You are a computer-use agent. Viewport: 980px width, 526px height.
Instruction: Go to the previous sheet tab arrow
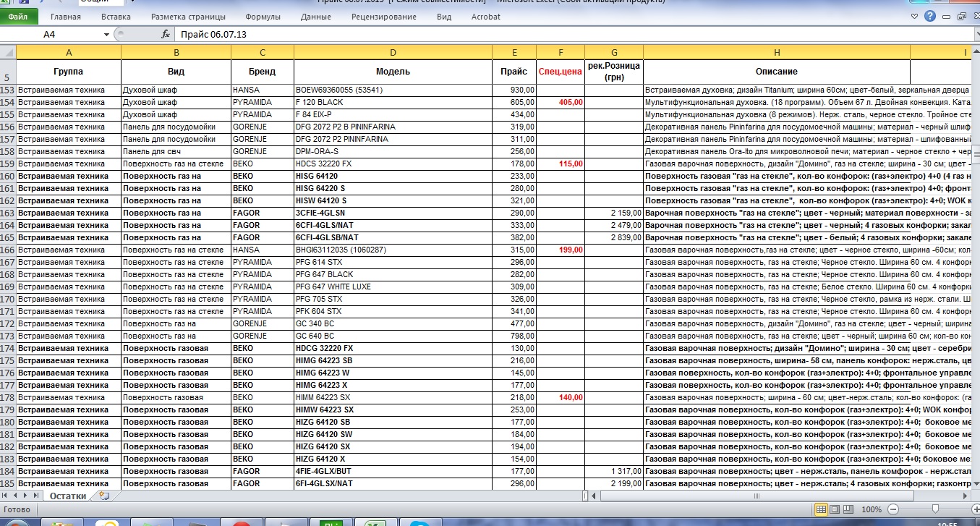tap(17, 496)
